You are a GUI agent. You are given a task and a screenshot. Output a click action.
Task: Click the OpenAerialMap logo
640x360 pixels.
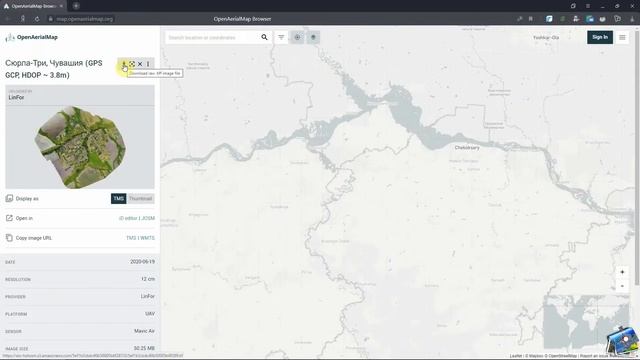[31, 37]
